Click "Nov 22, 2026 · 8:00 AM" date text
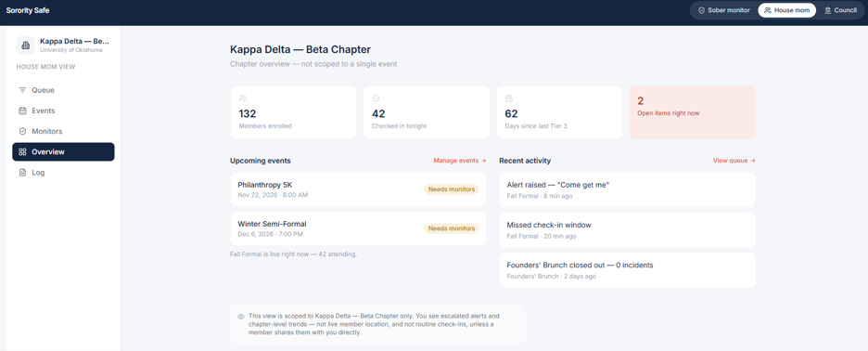This screenshot has height=351, width=868. tap(273, 195)
